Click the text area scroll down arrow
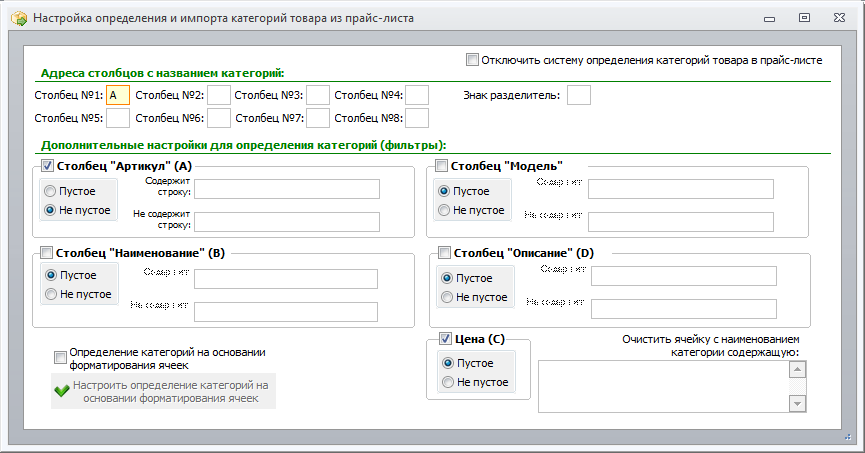 point(797,403)
